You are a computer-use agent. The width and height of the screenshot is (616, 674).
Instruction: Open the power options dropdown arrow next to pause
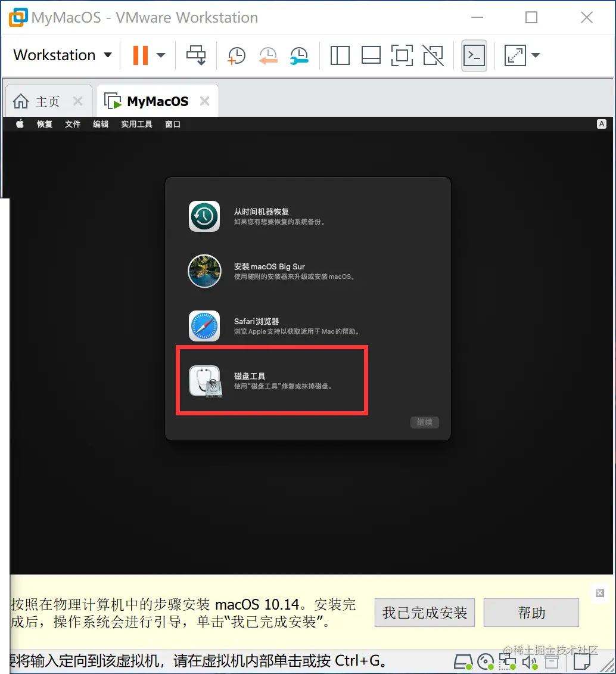point(161,55)
